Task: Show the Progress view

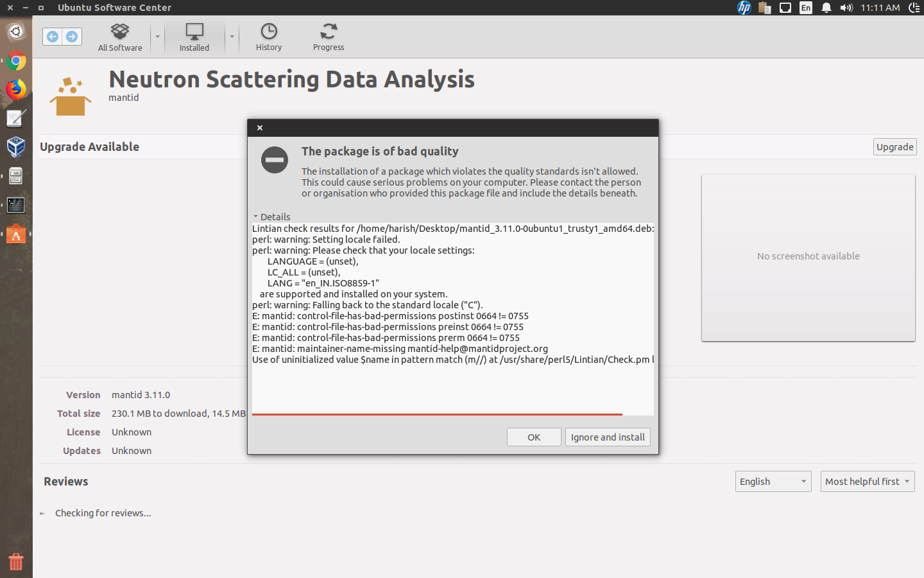Action: coord(329,37)
